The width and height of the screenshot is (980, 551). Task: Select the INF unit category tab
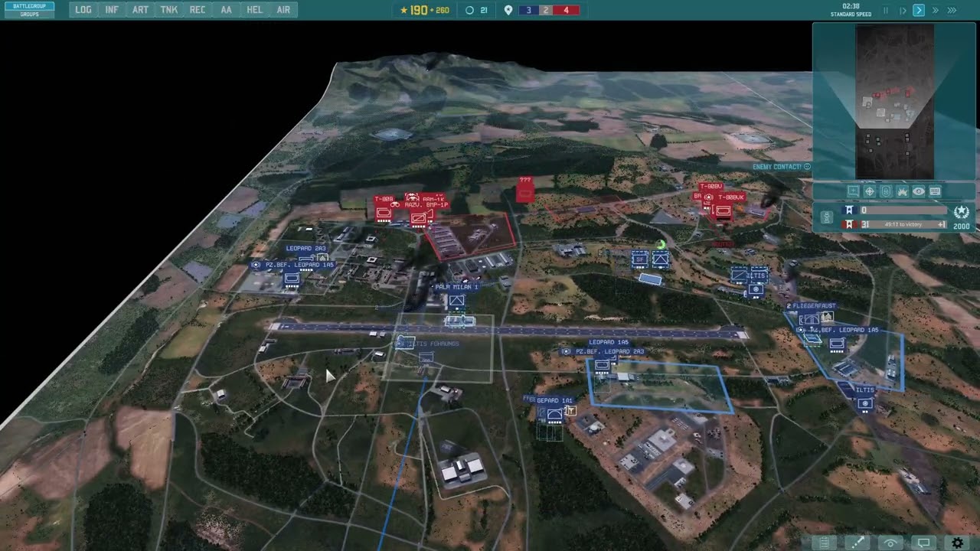point(112,10)
